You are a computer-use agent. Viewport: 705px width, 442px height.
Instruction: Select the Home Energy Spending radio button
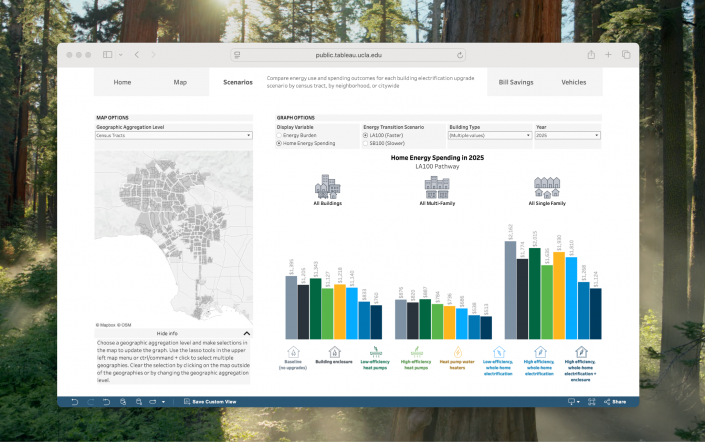coord(279,143)
